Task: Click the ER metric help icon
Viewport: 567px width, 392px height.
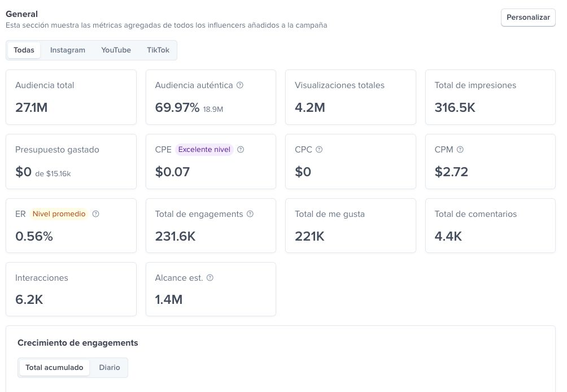Action: 95,214
